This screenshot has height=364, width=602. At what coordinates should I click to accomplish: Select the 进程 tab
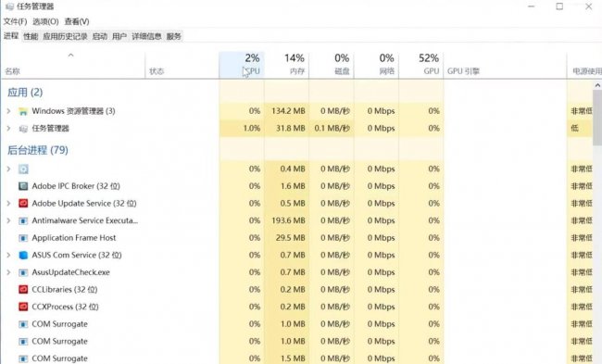coord(11,36)
